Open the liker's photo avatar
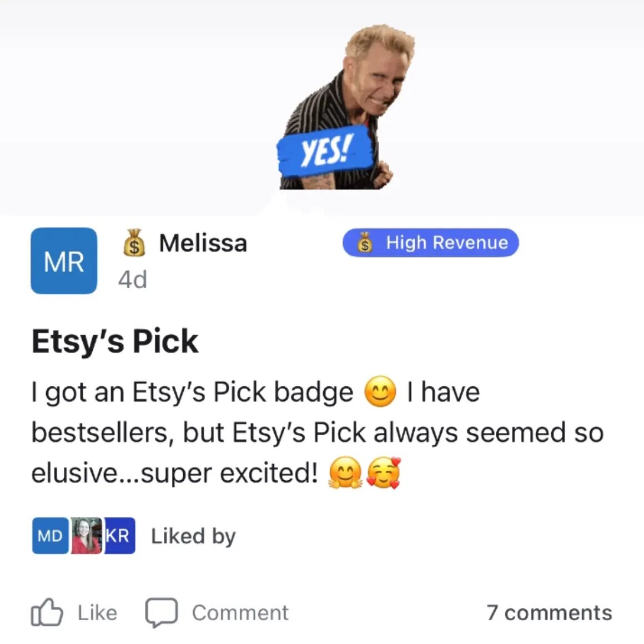The width and height of the screenshot is (644, 644). 86,536
